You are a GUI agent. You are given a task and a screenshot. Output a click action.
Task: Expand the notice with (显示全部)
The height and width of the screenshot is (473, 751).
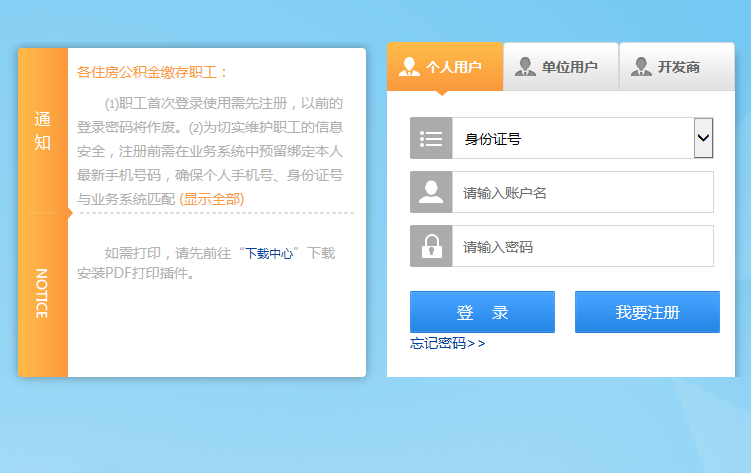212,199
